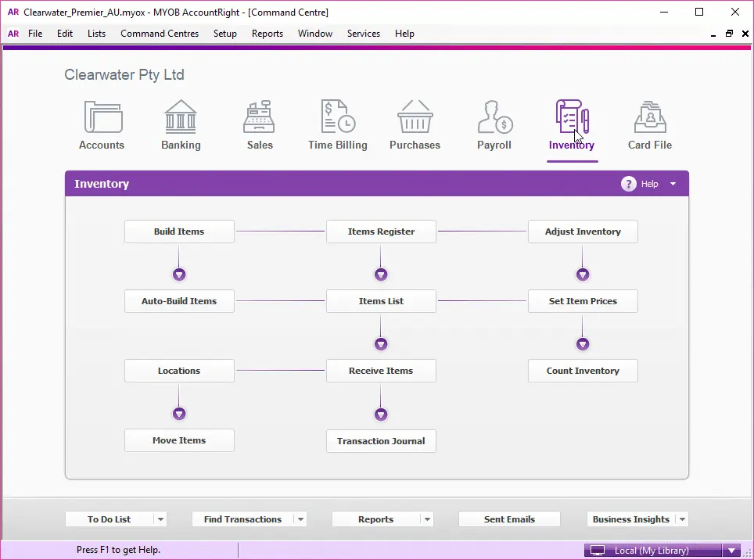This screenshot has width=754, height=560.
Task: Select the Inventory command centre icon
Action: 572,117
